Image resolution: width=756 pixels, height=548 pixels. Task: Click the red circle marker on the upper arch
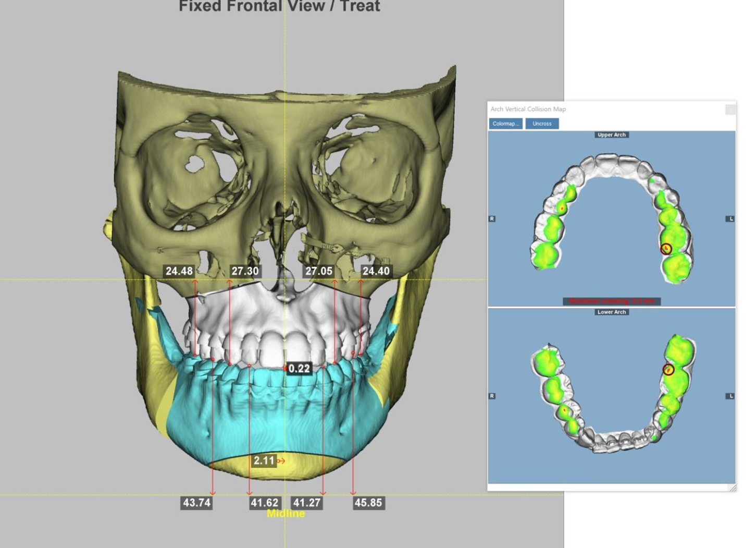click(666, 249)
